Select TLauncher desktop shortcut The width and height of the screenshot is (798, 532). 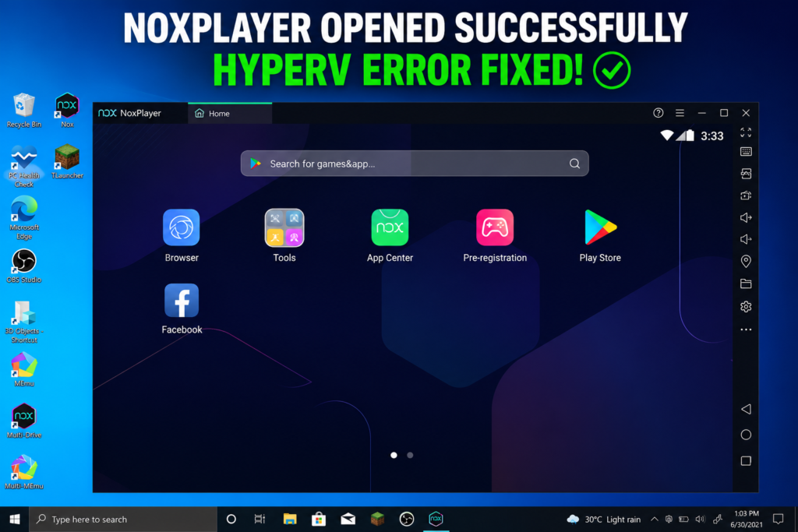[x=67, y=162]
